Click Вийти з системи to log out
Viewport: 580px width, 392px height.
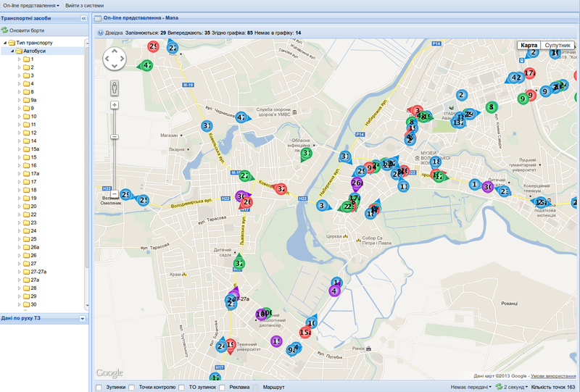pyautogui.click(x=84, y=6)
